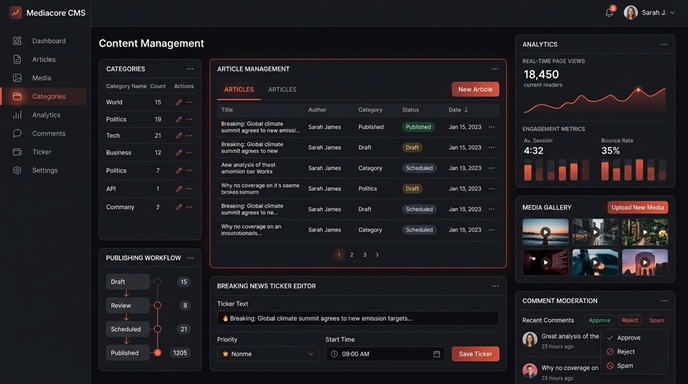The height and width of the screenshot is (384, 688).
Task: Switch to the active ARTICLES tab
Action: coord(239,90)
